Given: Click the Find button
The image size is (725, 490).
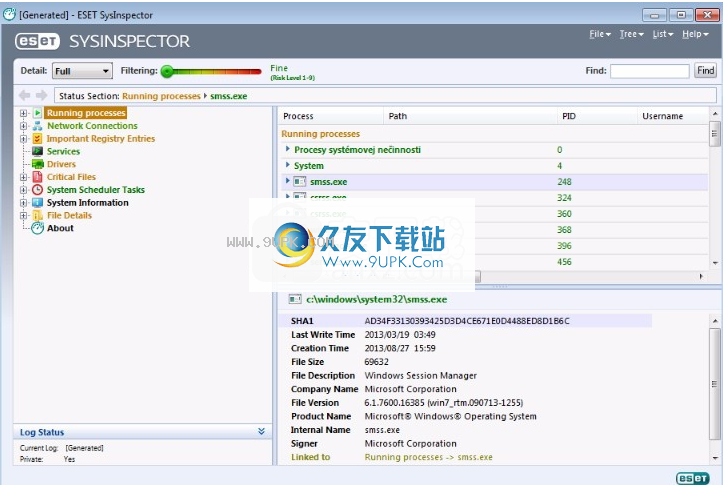Looking at the screenshot, I should 706,71.
